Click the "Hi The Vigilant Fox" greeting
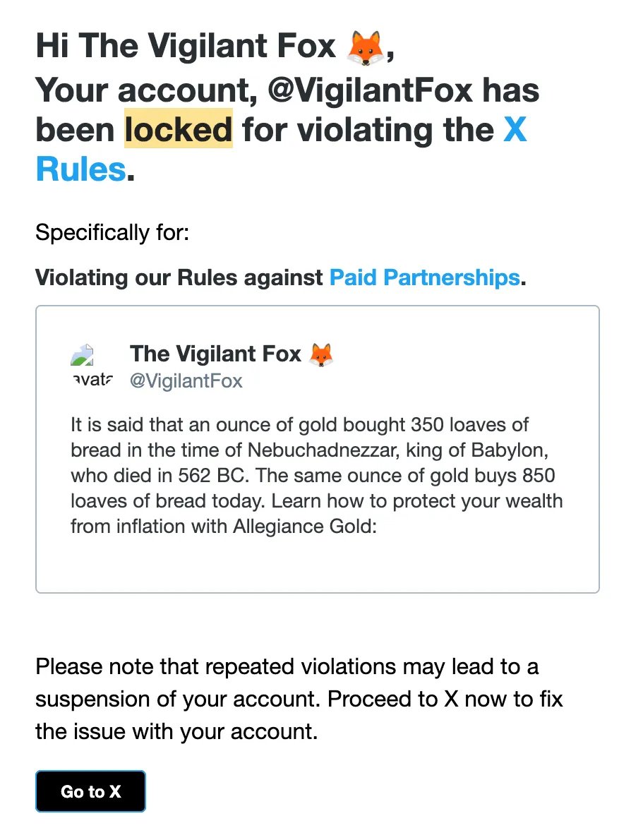Image resolution: width=631 pixels, height=840 pixels. pyautogui.click(x=186, y=47)
